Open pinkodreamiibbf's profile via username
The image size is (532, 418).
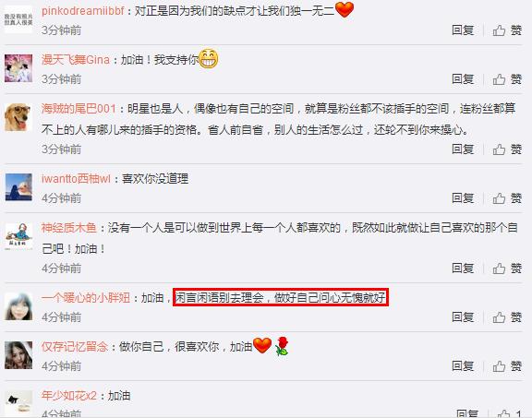pyautogui.click(x=83, y=11)
